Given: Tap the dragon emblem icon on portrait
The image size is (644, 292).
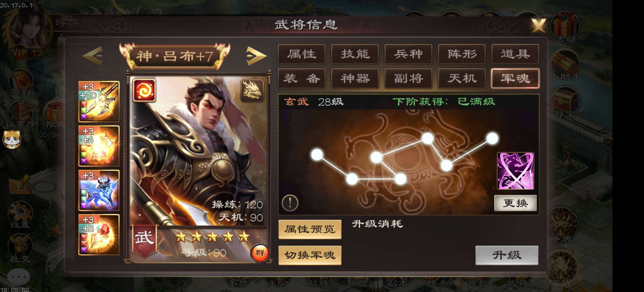Looking at the screenshot, I should (252, 91).
